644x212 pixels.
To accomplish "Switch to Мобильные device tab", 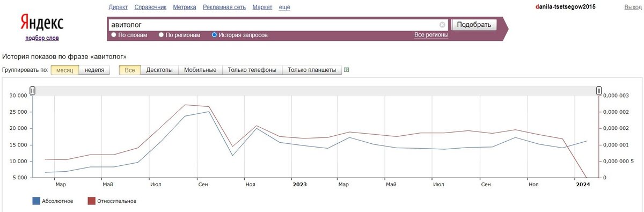I will [200, 70].
